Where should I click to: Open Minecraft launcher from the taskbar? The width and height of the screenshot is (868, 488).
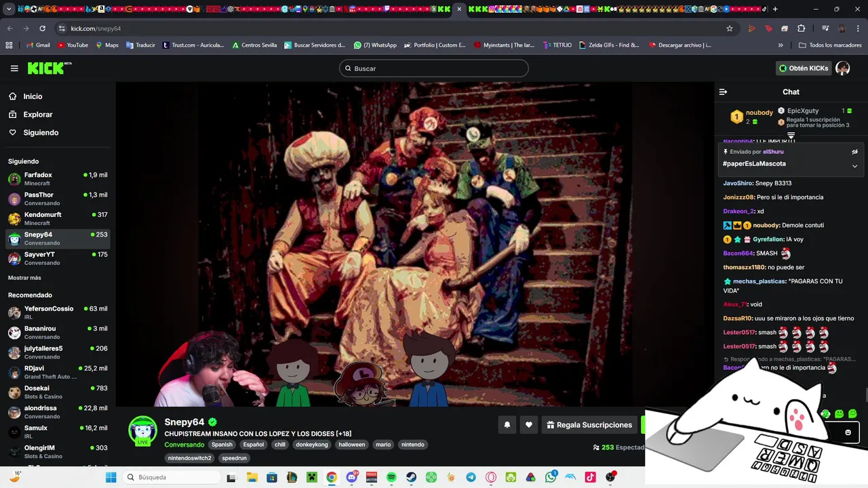click(312, 477)
